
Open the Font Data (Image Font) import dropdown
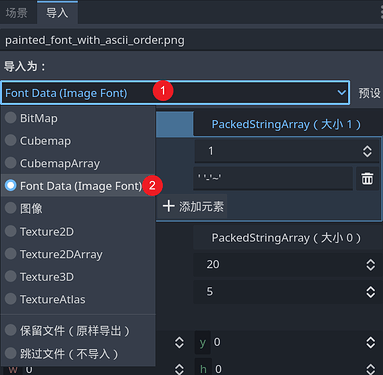(x=175, y=93)
